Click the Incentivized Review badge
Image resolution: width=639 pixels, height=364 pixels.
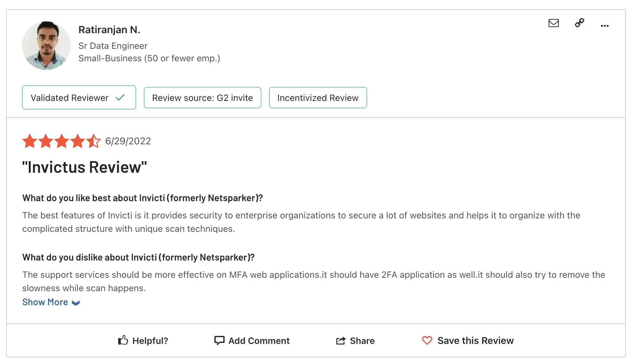click(x=318, y=98)
